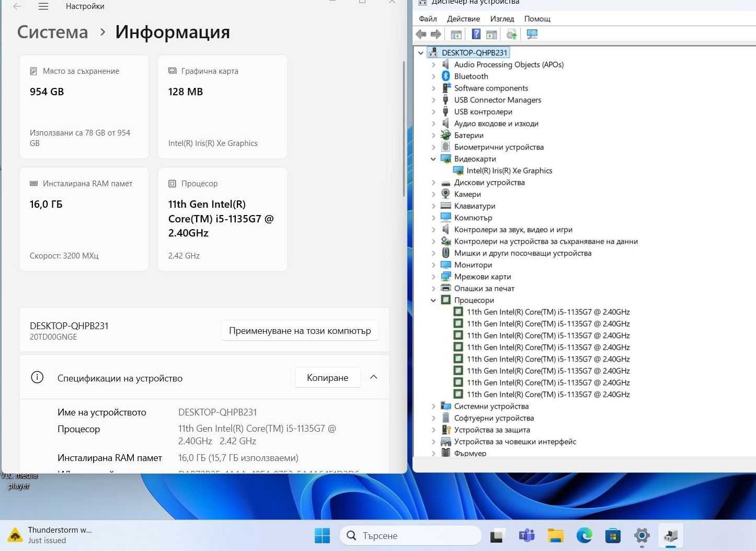Click the Settings window vertical scrollbar
The width and height of the screenshot is (756, 551).
[404, 129]
